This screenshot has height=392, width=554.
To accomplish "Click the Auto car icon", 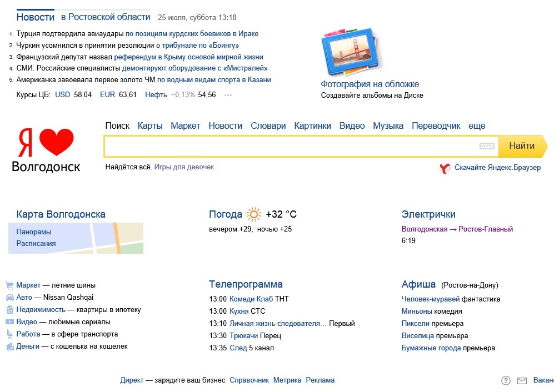I will (x=9, y=298).
